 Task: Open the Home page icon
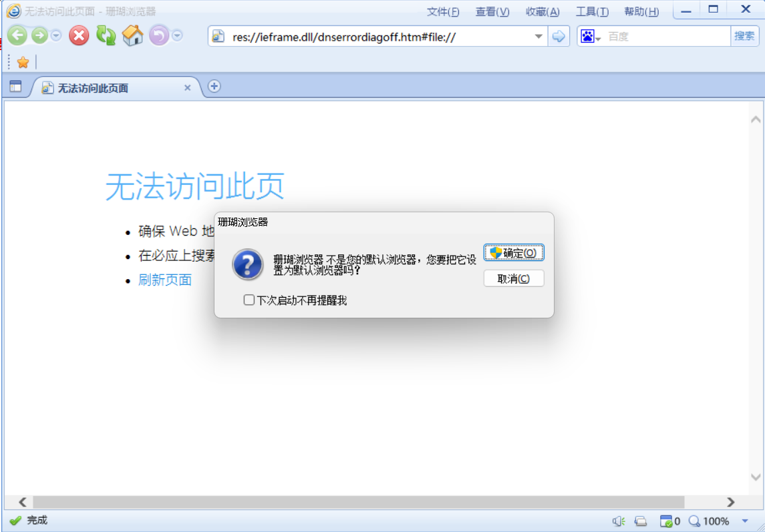pyautogui.click(x=133, y=35)
